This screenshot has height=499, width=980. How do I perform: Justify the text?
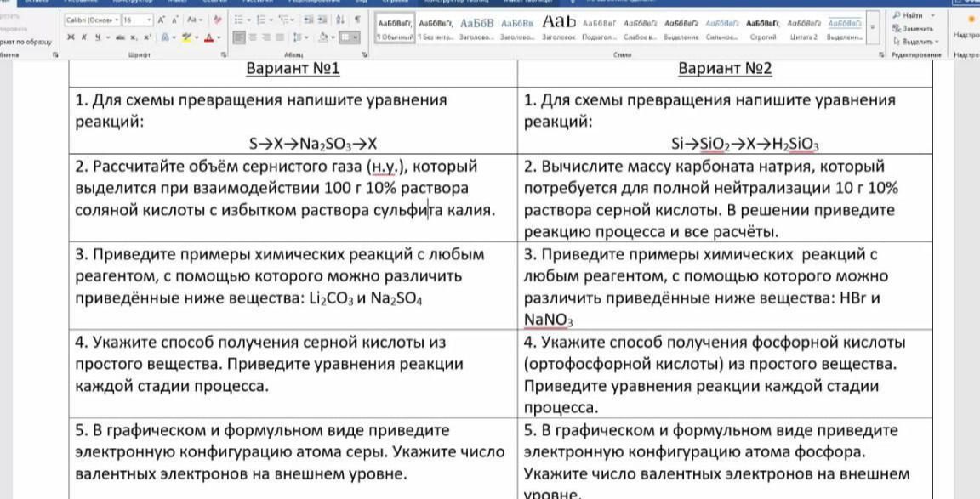[x=281, y=37]
